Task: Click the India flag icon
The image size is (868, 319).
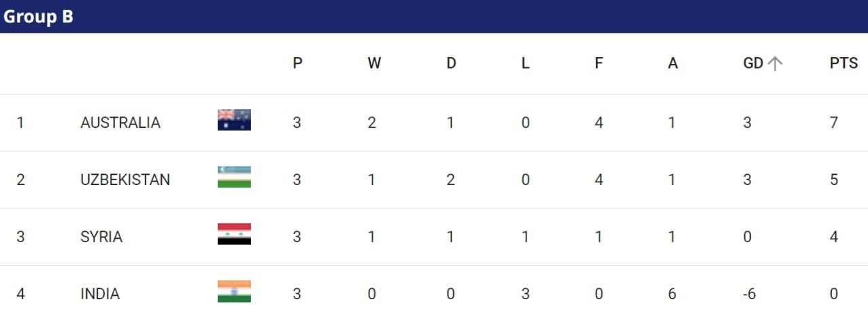Action: pos(234,291)
